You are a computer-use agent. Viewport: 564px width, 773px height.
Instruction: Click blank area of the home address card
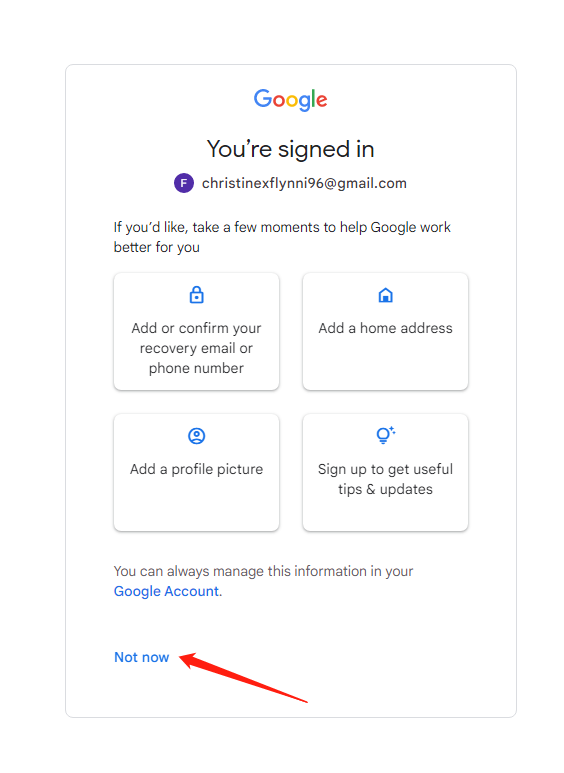point(386,365)
